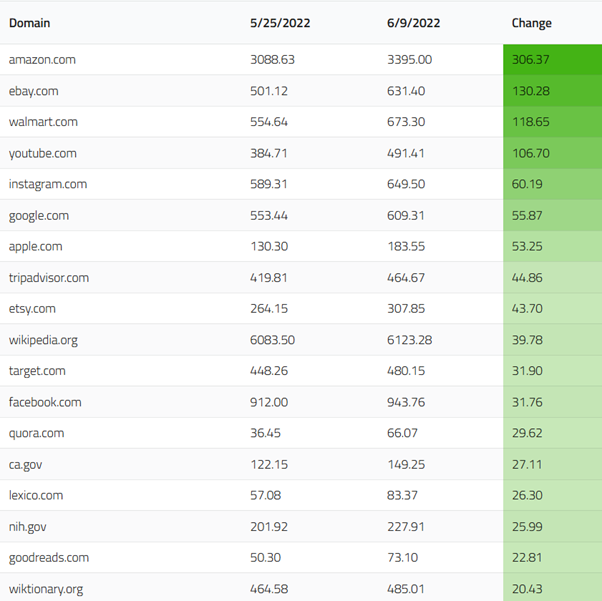602x601 pixels.
Task: Select facebook.com value 943.76
Action: pos(406,402)
